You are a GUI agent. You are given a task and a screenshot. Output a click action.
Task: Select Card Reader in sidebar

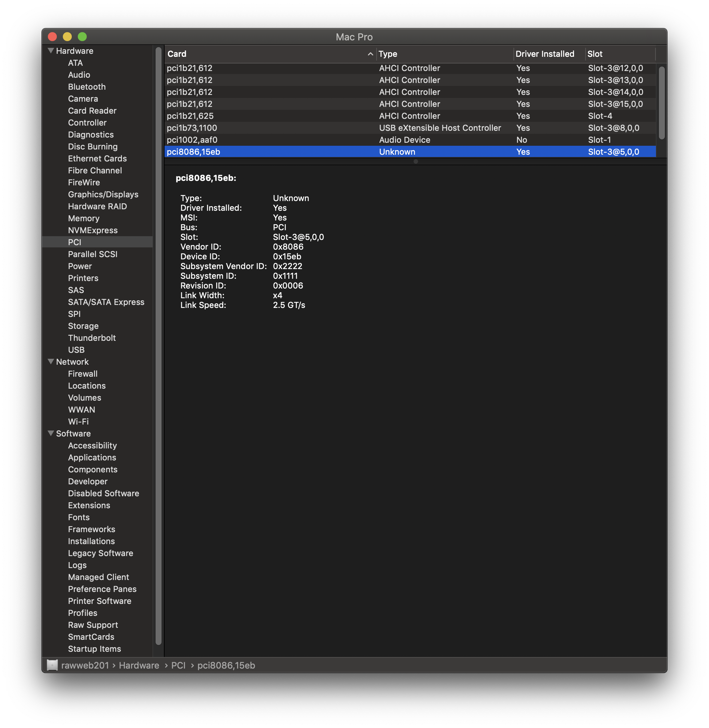tap(92, 111)
